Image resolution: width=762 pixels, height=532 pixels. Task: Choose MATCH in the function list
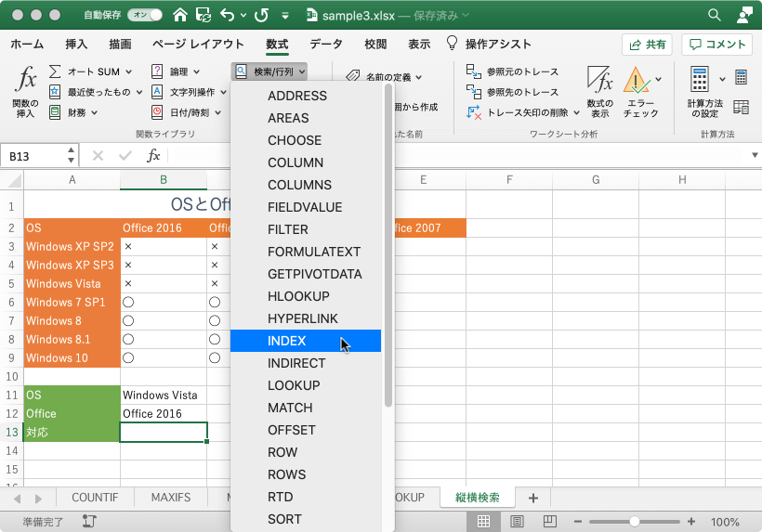[306, 408]
